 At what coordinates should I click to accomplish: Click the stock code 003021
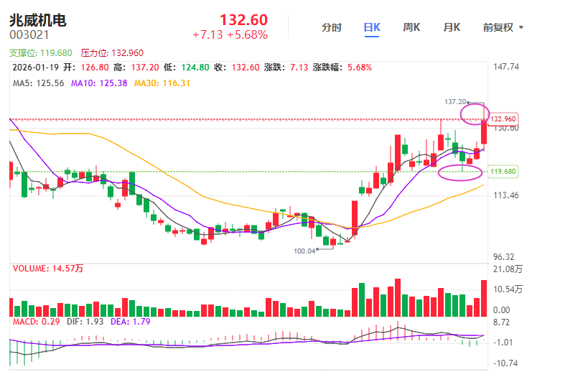tap(29, 35)
